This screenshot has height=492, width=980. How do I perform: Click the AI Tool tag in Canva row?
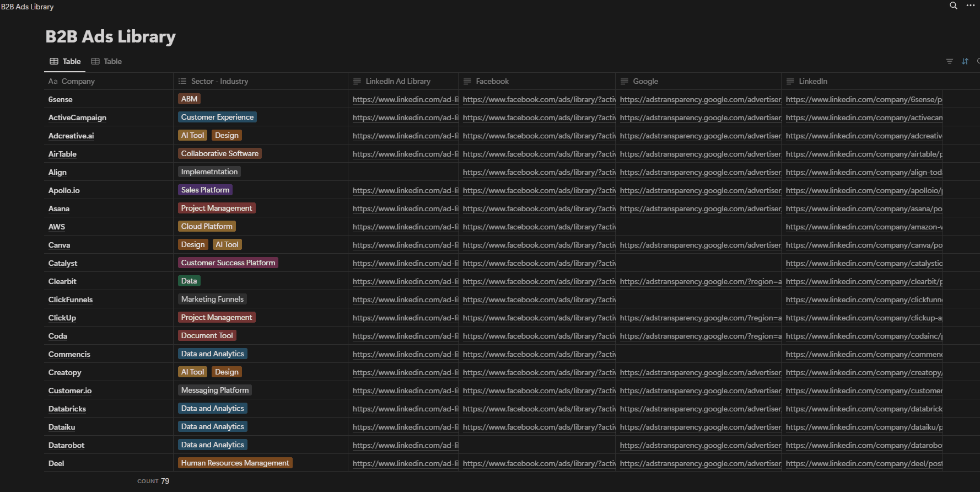(x=227, y=244)
